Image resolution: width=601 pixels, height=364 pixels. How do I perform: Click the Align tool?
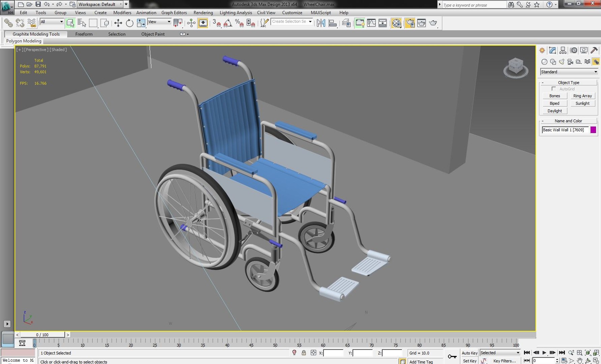pyautogui.click(x=333, y=23)
